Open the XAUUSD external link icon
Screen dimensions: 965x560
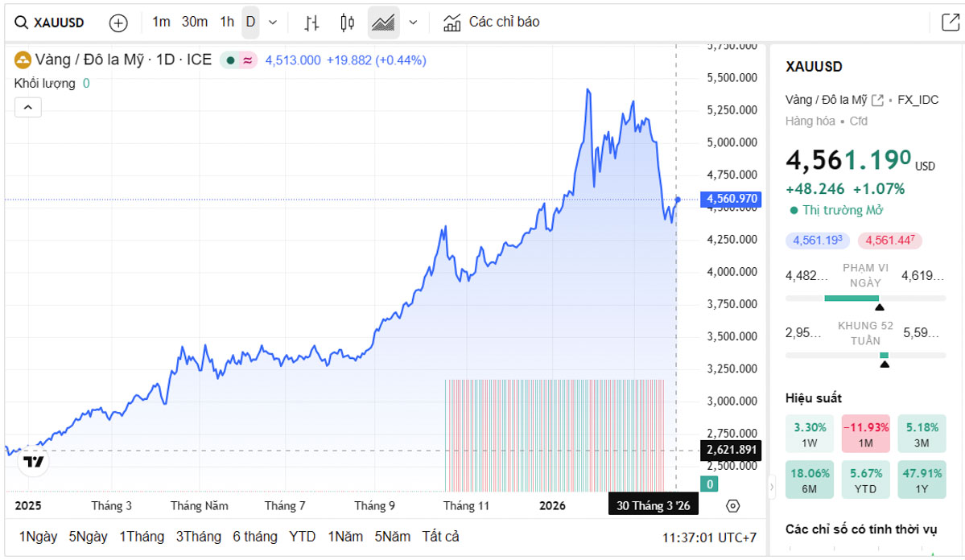(x=877, y=100)
